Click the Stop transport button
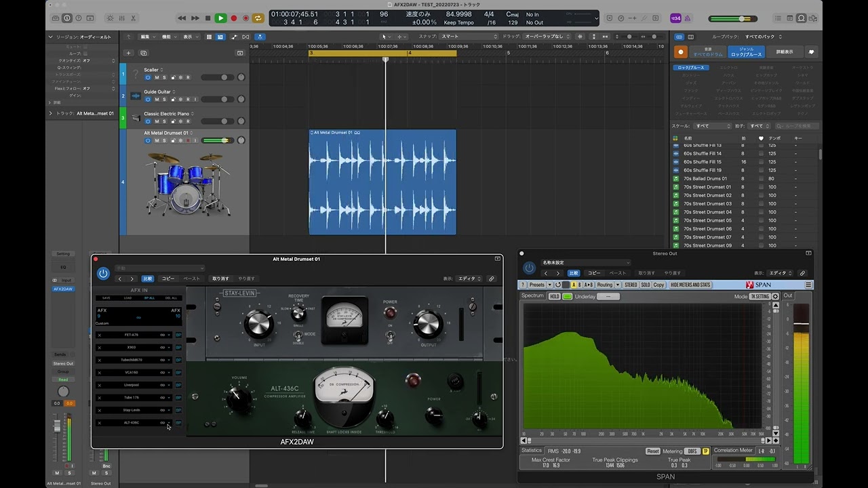The height and width of the screenshot is (488, 868). tap(208, 18)
